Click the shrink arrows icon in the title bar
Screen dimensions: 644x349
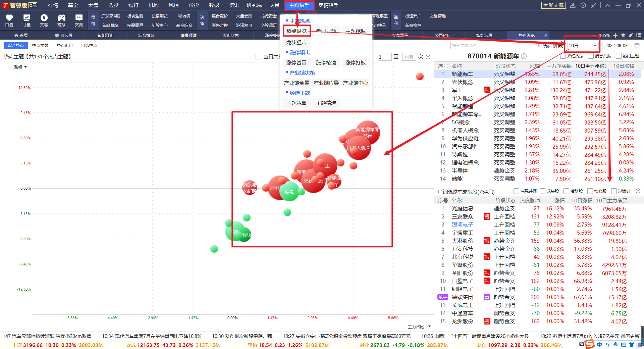(594, 5)
